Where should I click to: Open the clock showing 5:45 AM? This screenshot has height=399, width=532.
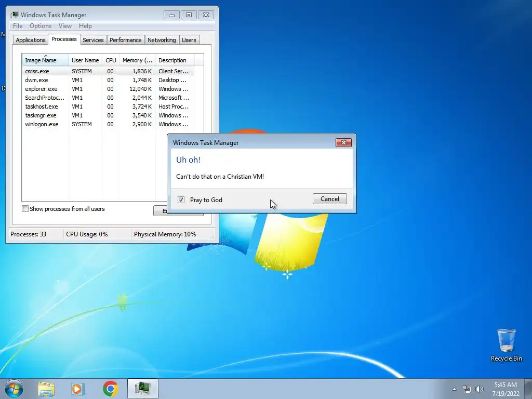pos(506,389)
